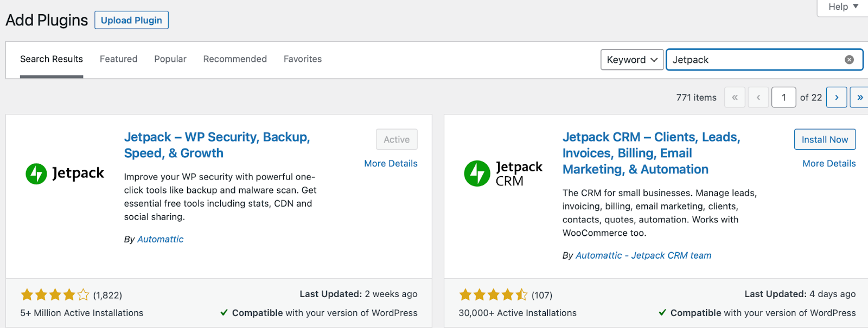Jump to the last results page
Image resolution: width=868 pixels, height=328 pixels.
tap(859, 98)
